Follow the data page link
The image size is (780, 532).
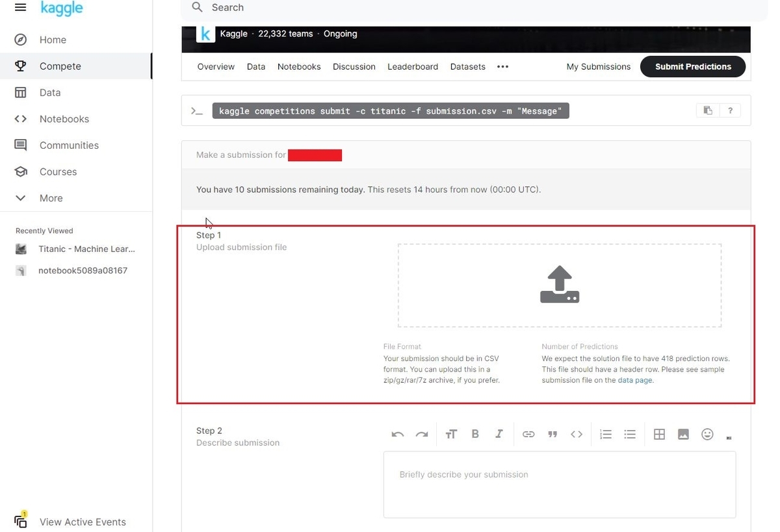click(635, 381)
